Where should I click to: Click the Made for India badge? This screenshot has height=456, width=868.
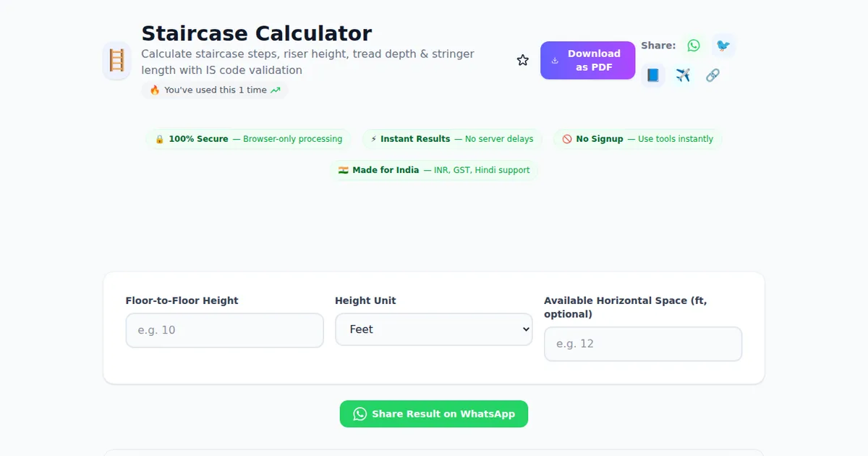pyautogui.click(x=434, y=170)
